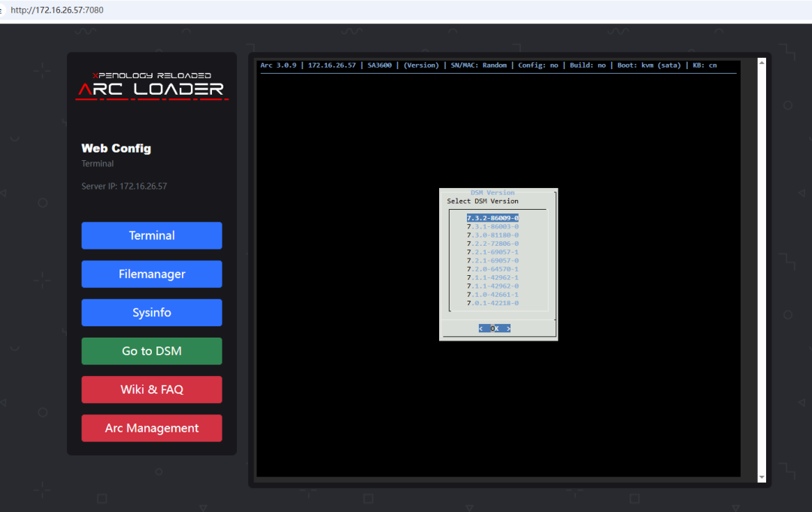Image resolution: width=812 pixels, height=512 pixels.
Task: Click 'SN/MAC: Random' in status bar
Action: pyautogui.click(x=478, y=65)
